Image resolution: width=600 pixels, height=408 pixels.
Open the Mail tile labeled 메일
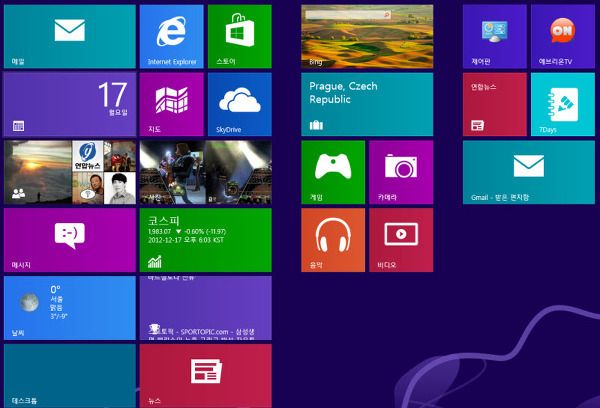click(70, 37)
